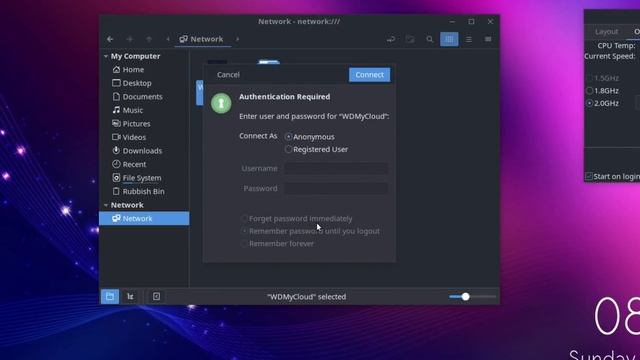Click the Username input field
The image size is (640, 360).
336,169
